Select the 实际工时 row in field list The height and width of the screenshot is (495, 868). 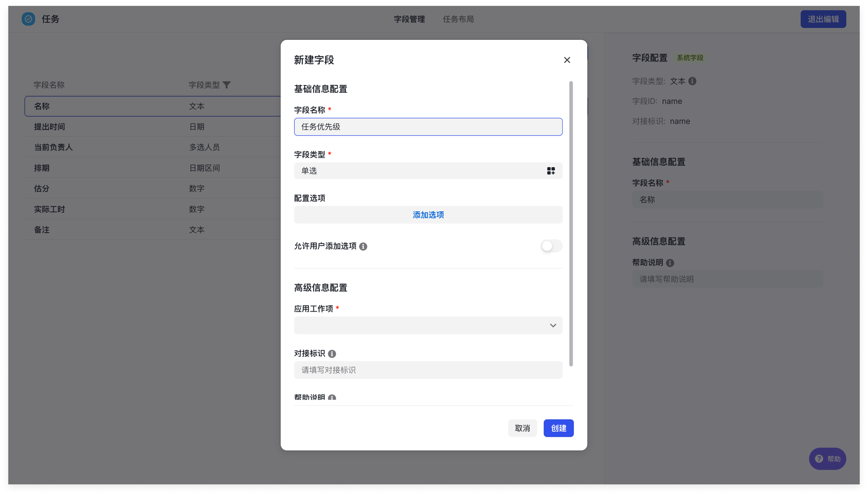point(153,209)
